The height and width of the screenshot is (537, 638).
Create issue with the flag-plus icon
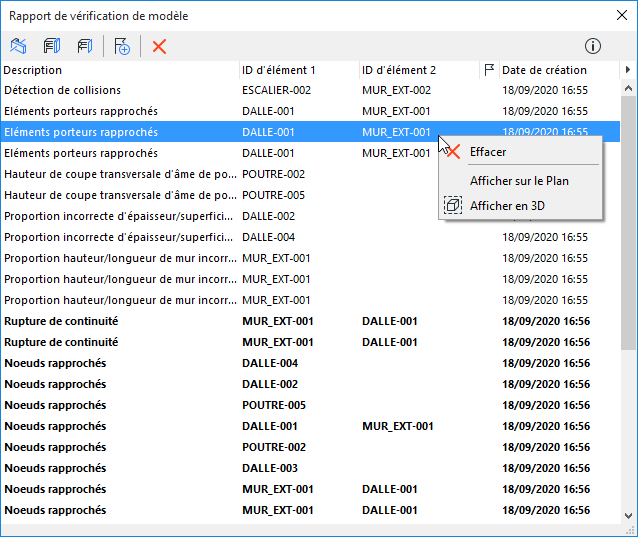point(122,46)
